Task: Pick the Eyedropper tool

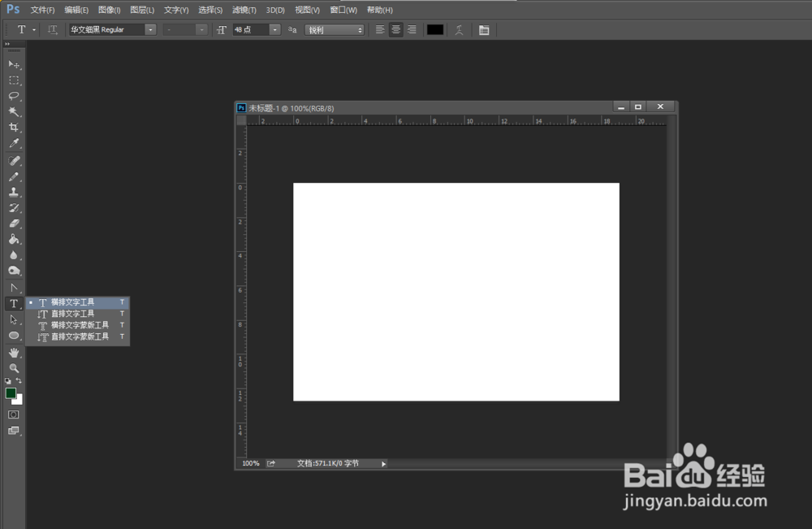Action: point(14,145)
